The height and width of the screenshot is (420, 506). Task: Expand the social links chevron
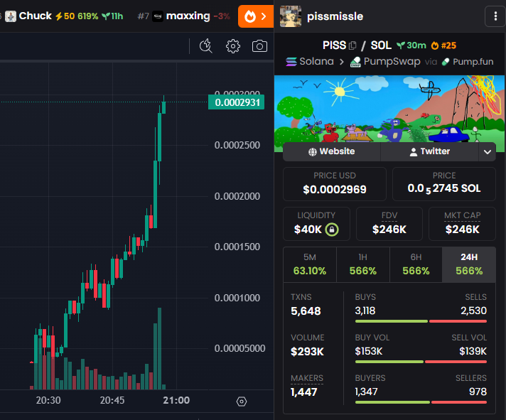tap(488, 151)
